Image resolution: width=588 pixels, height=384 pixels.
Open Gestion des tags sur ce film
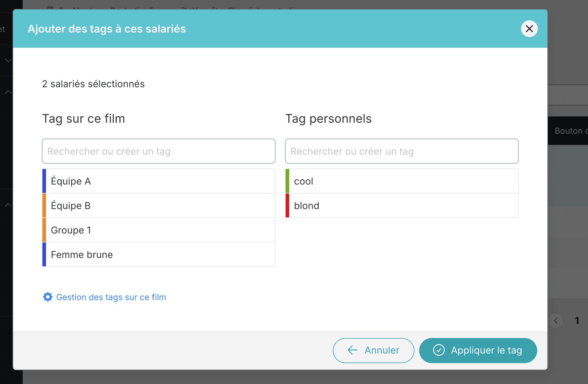[x=111, y=297]
